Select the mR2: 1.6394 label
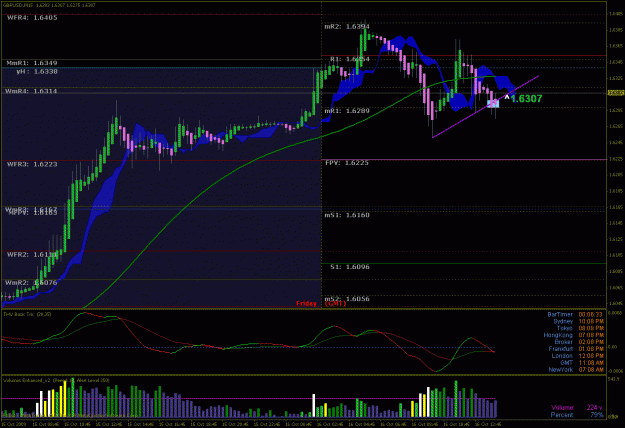 tap(347, 26)
